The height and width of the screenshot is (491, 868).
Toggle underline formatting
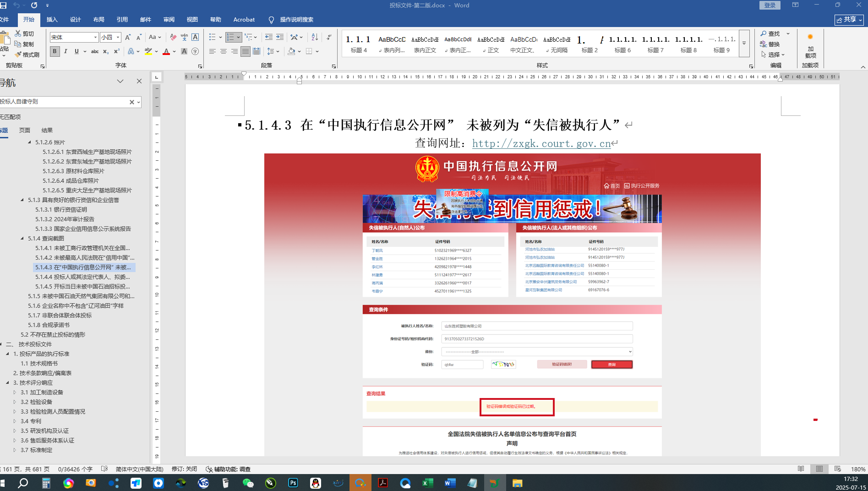pyautogui.click(x=76, y=51)
